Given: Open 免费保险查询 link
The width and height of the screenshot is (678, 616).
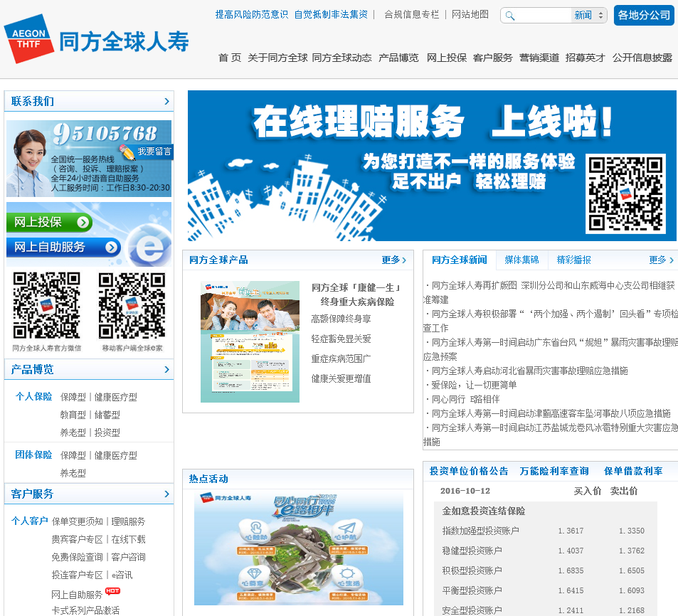Looking at the screenshot, I should (78, 557).
